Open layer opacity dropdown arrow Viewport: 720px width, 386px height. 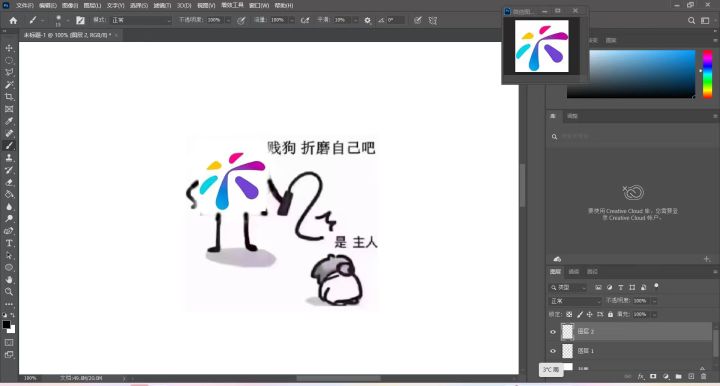tap(654, 301)
